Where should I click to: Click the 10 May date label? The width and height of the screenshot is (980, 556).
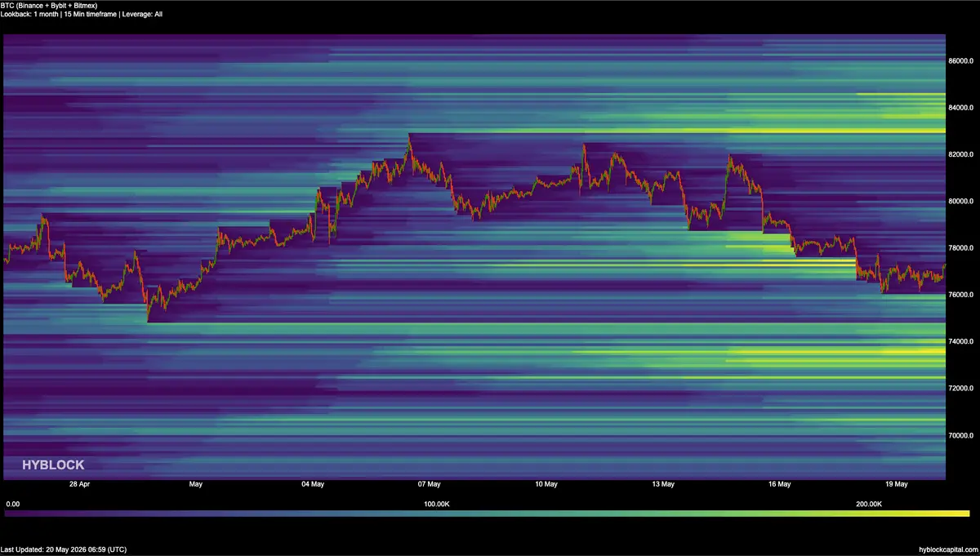tap(546, 484)
